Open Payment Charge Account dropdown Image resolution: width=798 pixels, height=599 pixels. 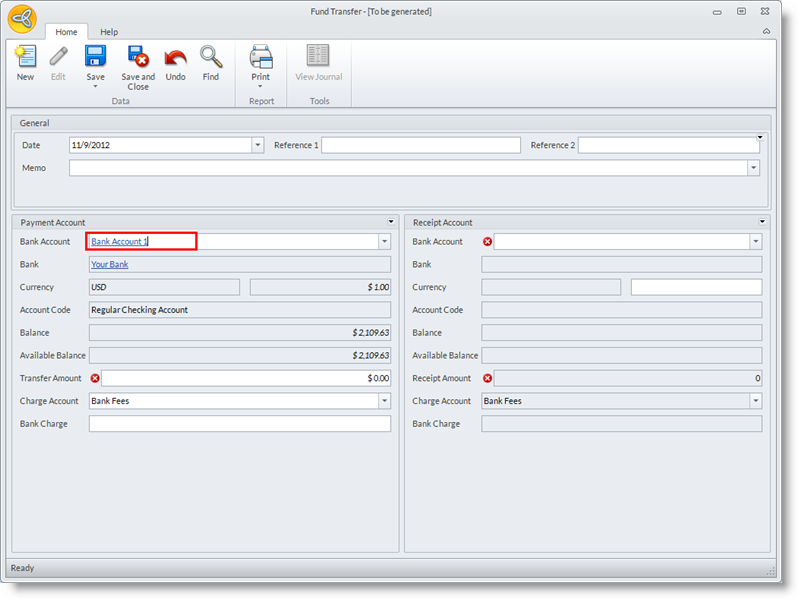383,401
